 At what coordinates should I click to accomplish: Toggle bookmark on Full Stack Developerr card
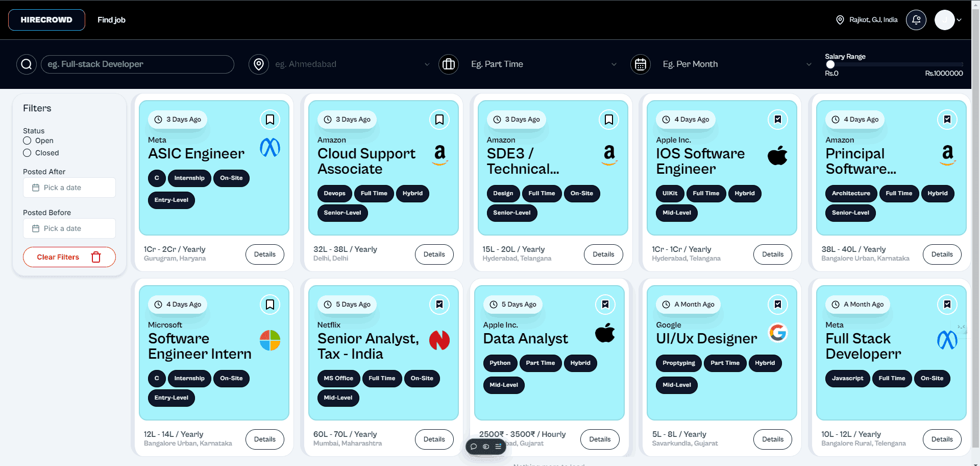947,305
